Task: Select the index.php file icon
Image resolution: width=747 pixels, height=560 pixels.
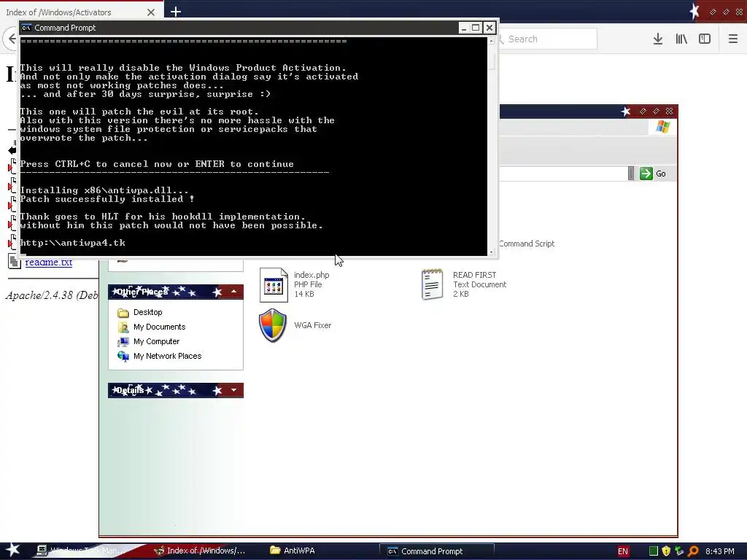Action: [274, 285]
